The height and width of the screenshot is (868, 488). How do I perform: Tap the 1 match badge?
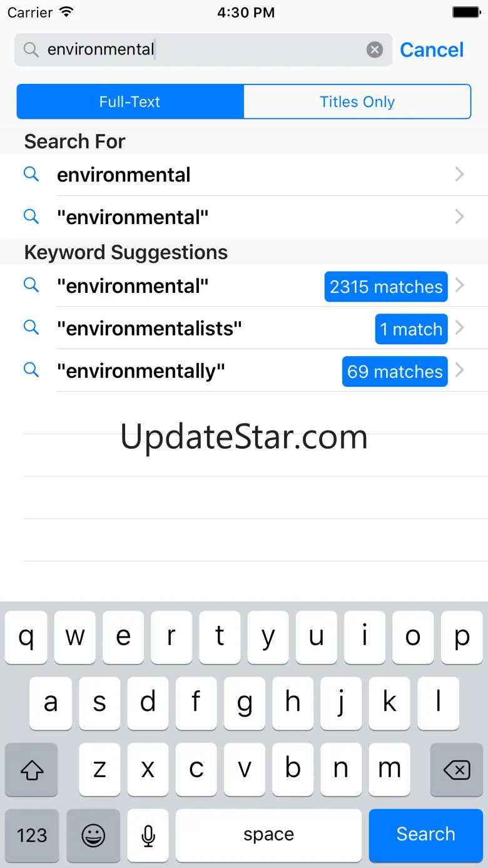pyautogui.click(x=411, y=329)
